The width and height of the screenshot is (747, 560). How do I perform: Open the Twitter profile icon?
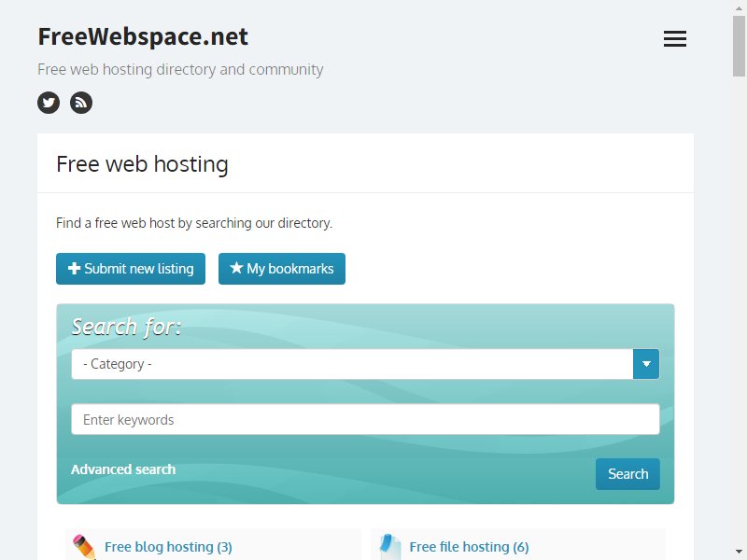(49, 103)
